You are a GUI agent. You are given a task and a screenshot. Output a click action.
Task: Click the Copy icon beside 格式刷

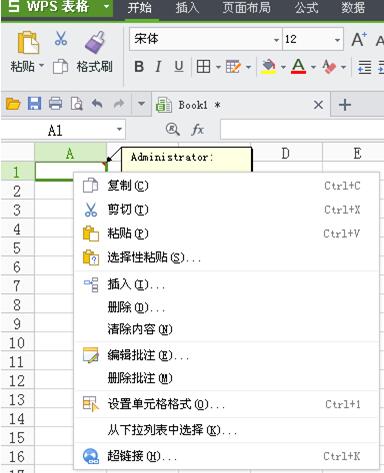60,67
